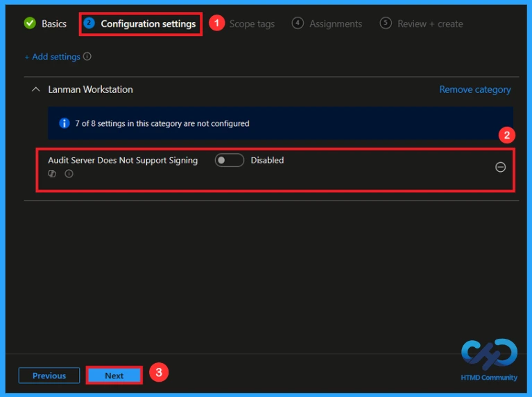
Task: Toggle Audit Server Does Not Support Signing switch
Action: click(230, 160)
